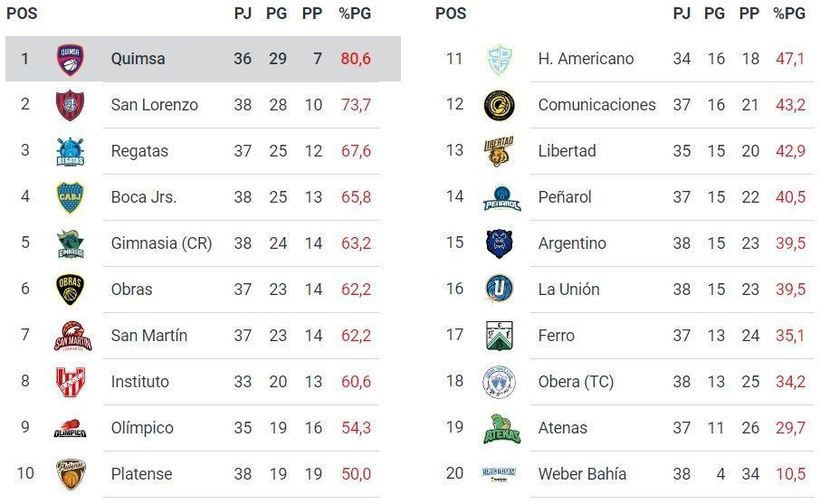Select the Ferro green crest

pos(499,336)
